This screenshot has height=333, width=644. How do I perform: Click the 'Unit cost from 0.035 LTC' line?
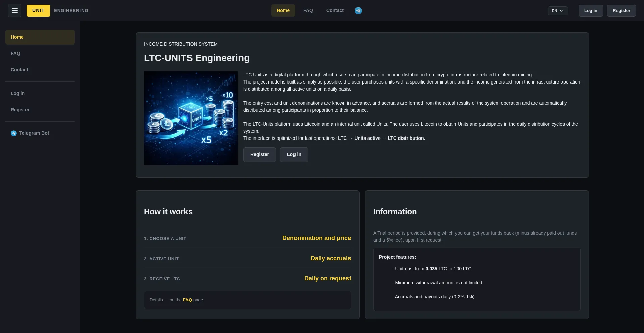[x=432, y=269]
